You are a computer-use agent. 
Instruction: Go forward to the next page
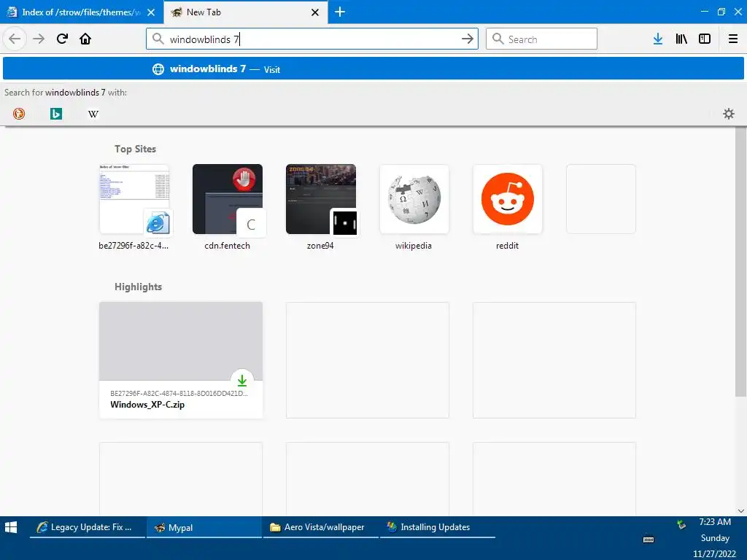click(x=39, y=39)
